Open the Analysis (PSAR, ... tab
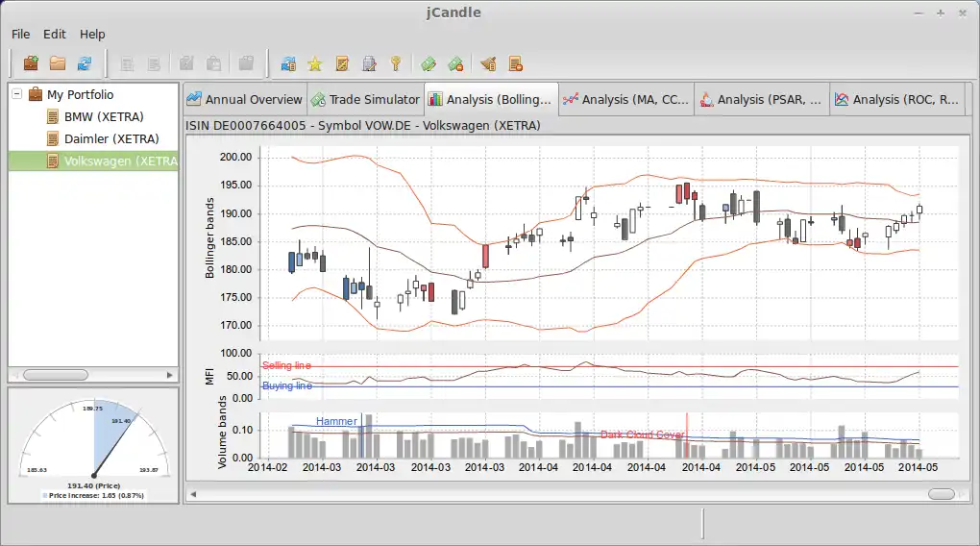Screen dimensions: 980x546 click(x=762, y=99)
